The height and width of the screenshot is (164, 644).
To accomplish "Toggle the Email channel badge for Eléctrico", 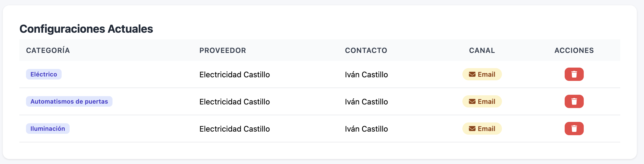I will pyautogui.click(x=481, y=74).
